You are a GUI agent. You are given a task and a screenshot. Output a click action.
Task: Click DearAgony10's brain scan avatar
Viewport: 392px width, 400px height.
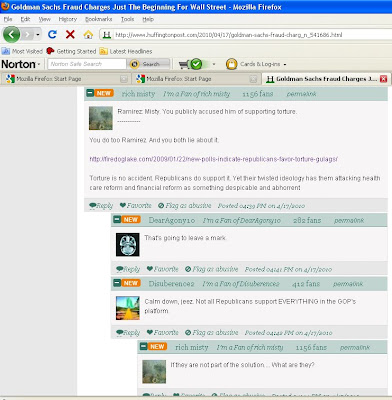[128, 245]
